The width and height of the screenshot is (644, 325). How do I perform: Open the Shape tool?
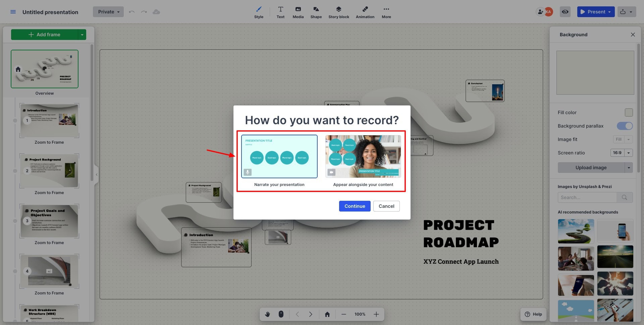pos(316,12)
